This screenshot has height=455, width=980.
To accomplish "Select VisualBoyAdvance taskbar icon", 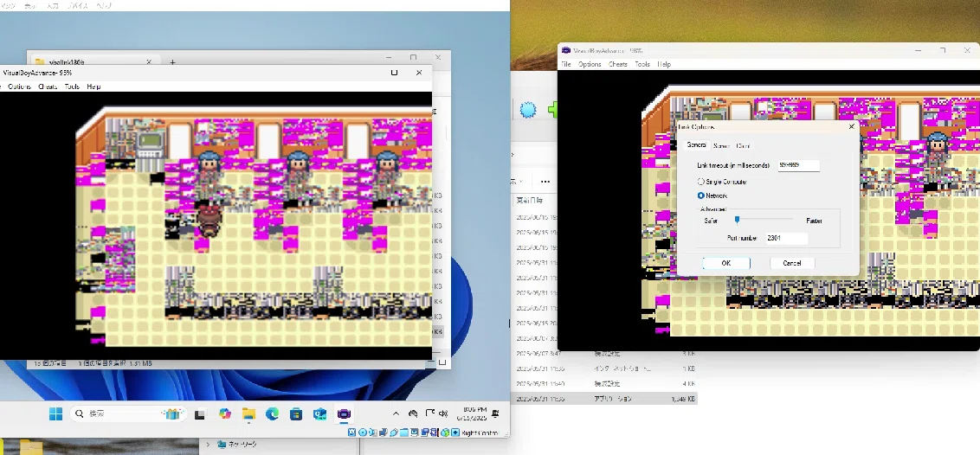I will click(344, 413).
